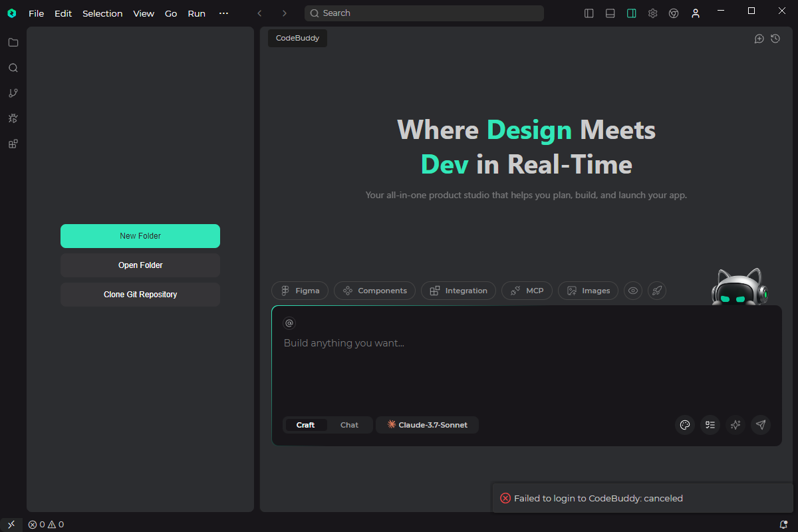Open the Explorer folder icon in sidebar
The image size is (798, 532).
pos(13,43)
